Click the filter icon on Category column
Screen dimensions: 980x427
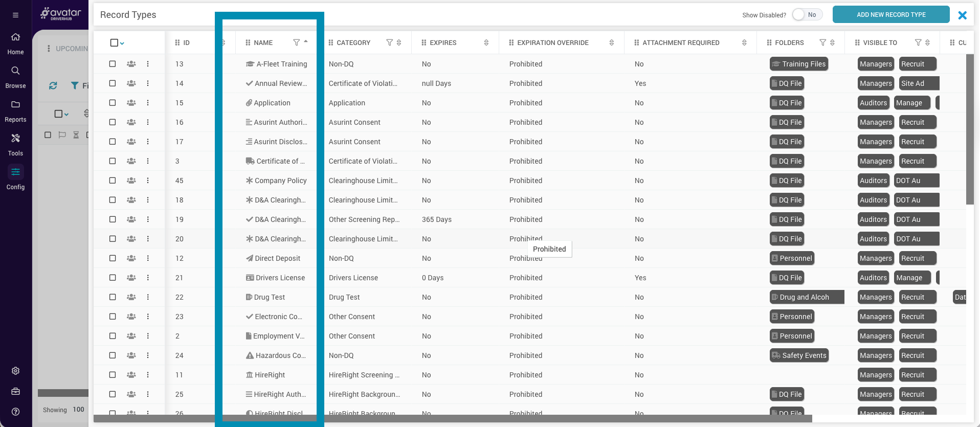click(389, 42)
